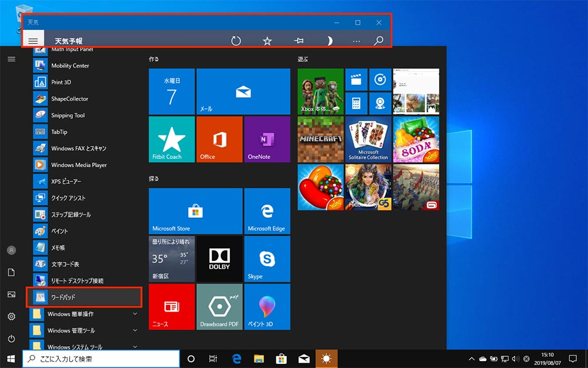Open Task View on the taskbar
Viewport: 588px width, 368px height.
tap(213, 359)
